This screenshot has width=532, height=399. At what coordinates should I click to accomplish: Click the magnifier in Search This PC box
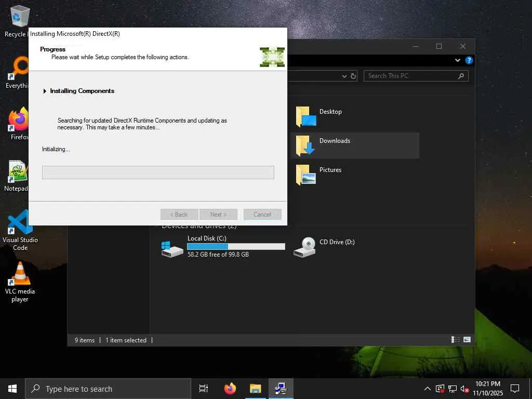[461, 76]
